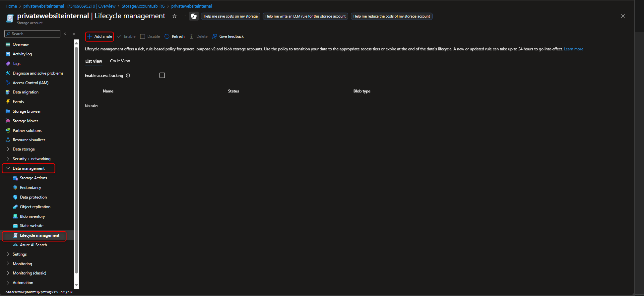Open StorageAccountLab-RG breadcrumb
644x296 pixels.
point(143,6)
